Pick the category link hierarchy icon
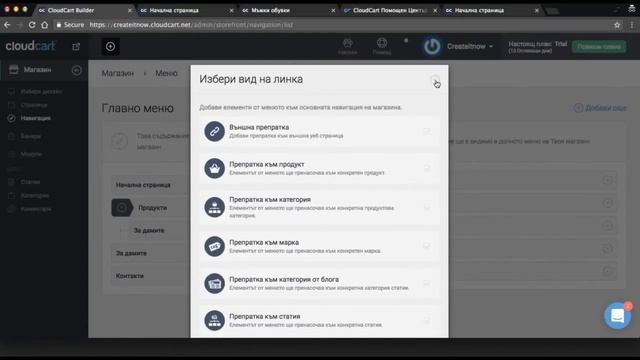 click(214, 207)
